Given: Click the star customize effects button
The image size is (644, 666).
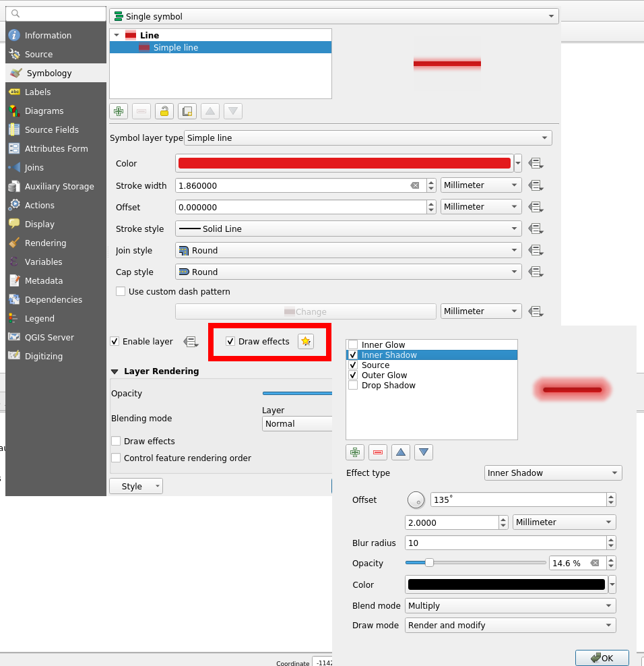Looking at the screenshot, I should coord(306,342).
